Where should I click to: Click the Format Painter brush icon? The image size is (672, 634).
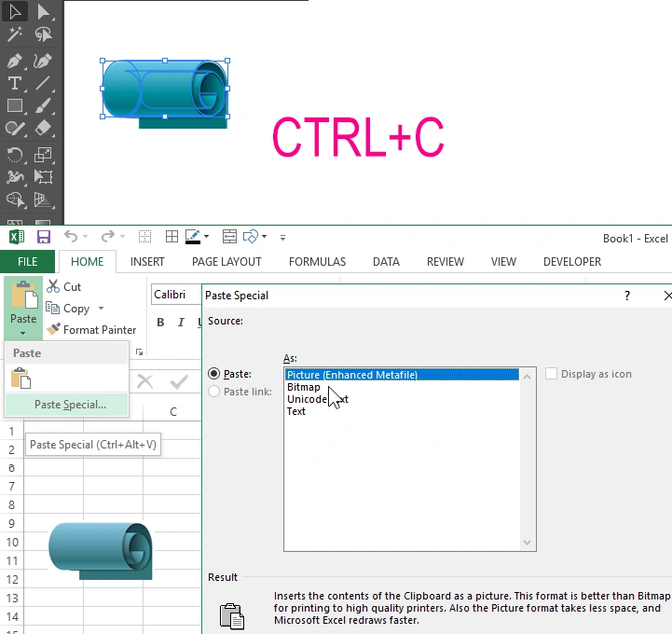53,329
